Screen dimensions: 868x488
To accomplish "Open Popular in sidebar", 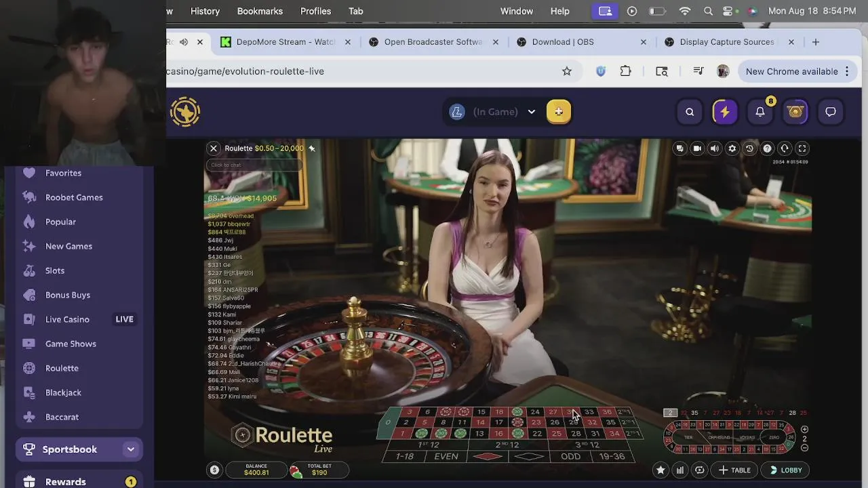I will 79,222.
